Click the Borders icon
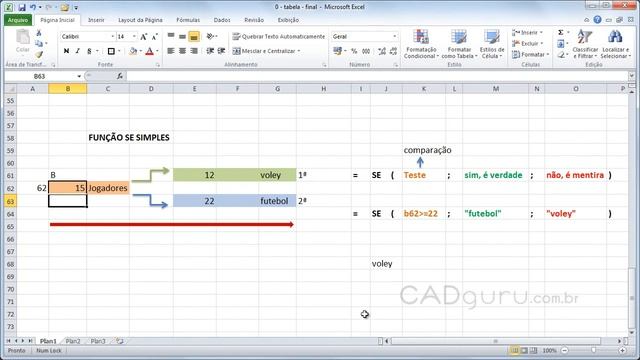Screen dimensions: 640x360 pyautogui.click(x=111, y=51)
